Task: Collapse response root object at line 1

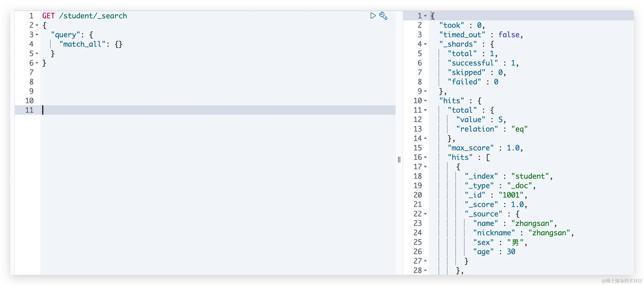Action: click(425, 16)
